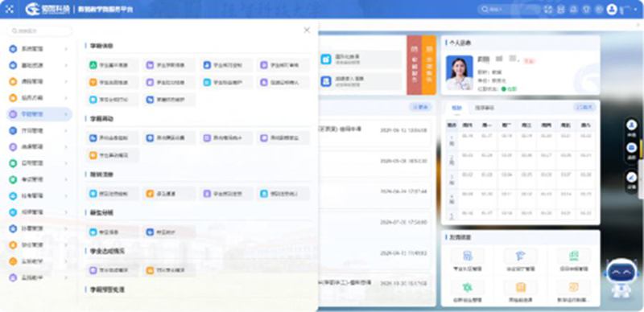
Task: Click the fullscreen icon in the top toolbar
Action: pos(548,10)
